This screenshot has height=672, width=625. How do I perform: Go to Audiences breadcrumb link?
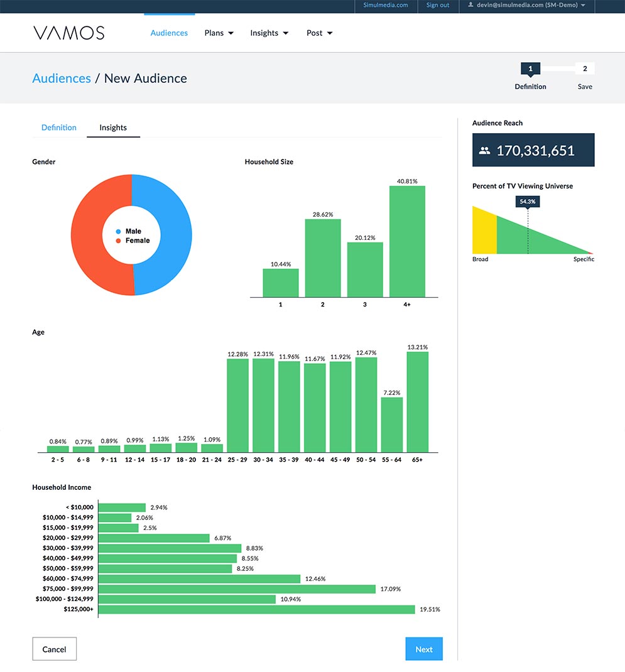[62, 79]
